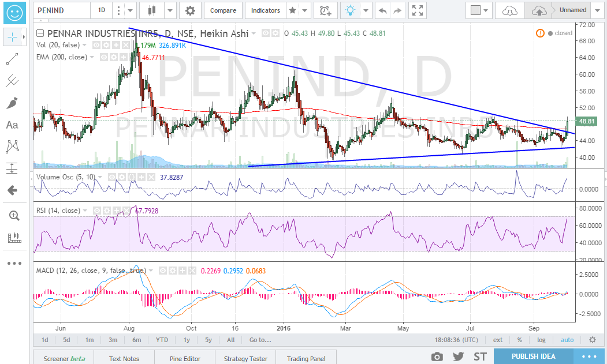Image resolution: width=607 pixels, height=364 pixels.
Task: Select the crosshair cursor tool
Action: coord(13,37)
